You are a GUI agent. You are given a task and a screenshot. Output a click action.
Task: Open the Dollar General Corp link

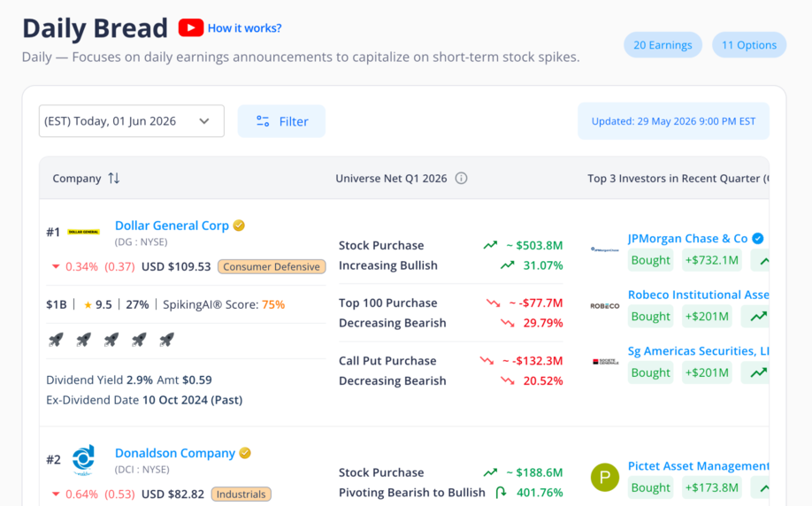[x=172, y=226]
